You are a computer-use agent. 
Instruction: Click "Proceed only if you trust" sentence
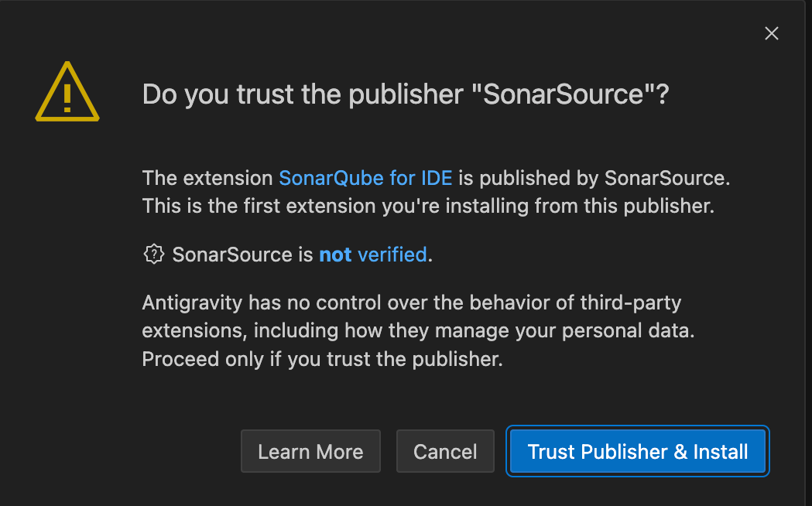(x=322, y=360)
